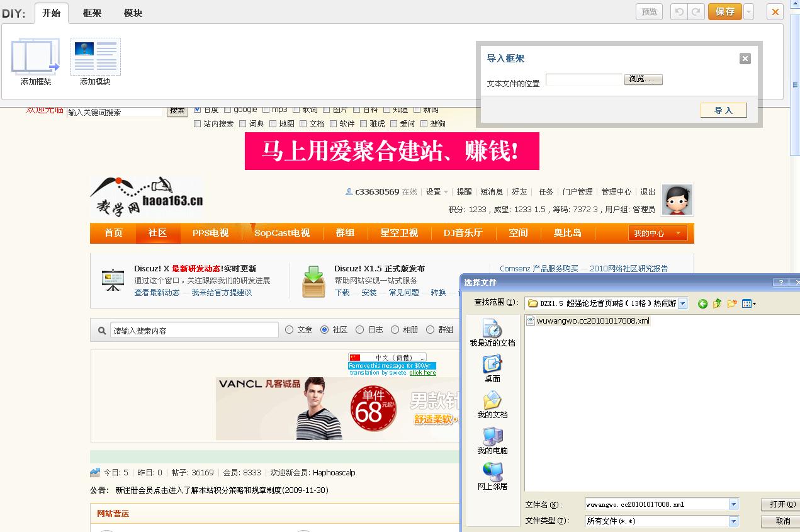The height and width of the screenshot is (532, 800).
Task: Uncheck the 百度 checkbox
Action: tap(198, 110)
